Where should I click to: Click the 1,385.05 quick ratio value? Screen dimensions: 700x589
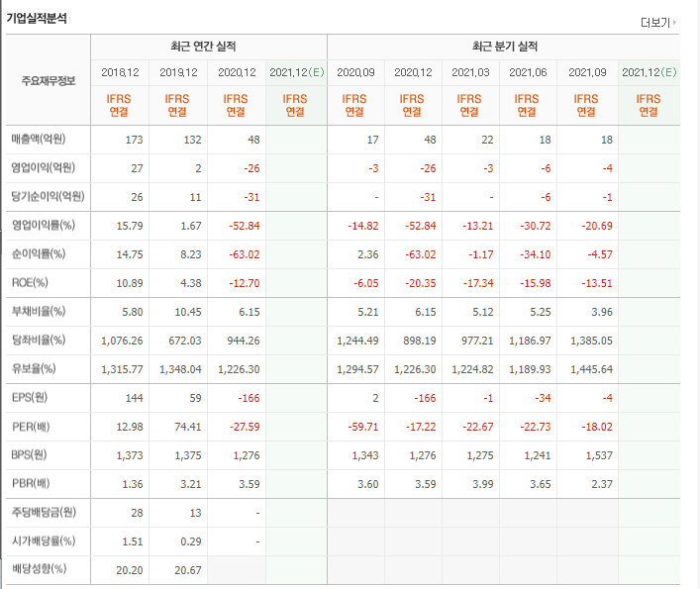(x=591, y=341)
